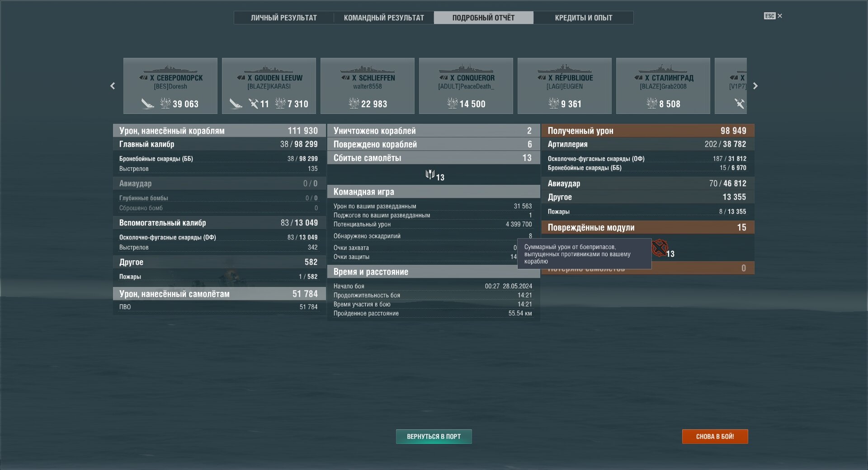Select the Conqueror ship card
The image size is (868, 470).
pos(466,86)
